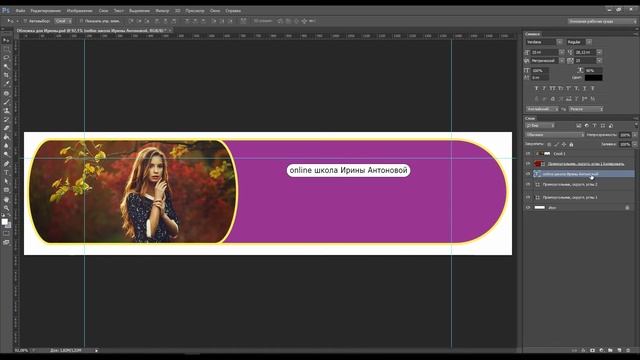Viewport: 640px width, 360px height.
Task: Click the foreground color swatch
Action: (4, 222)
